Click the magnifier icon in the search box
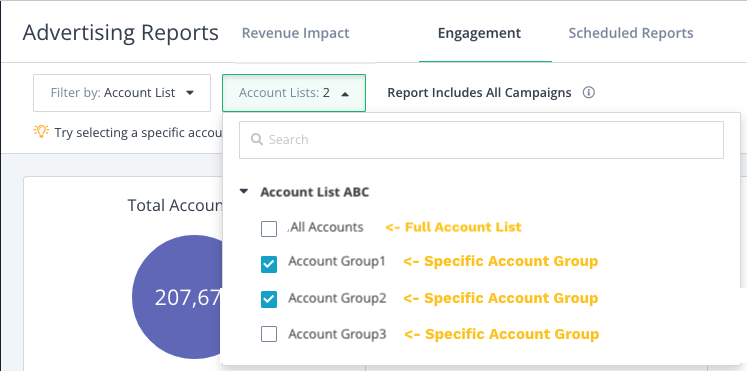747x371 pixels. (256, 140)
